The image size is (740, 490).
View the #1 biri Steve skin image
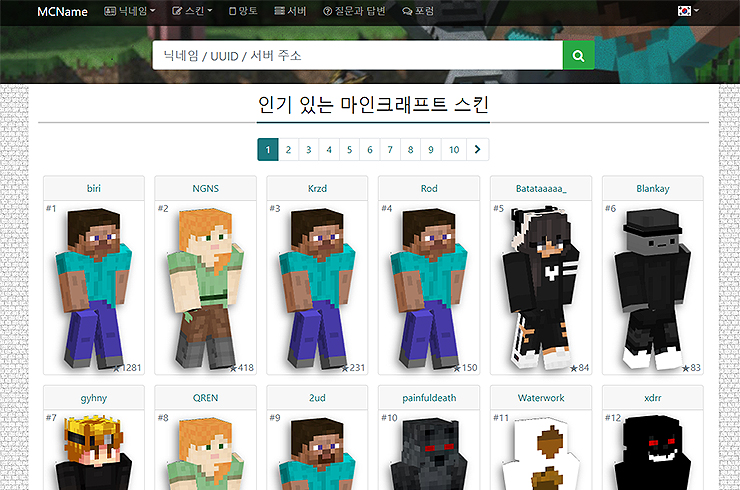click(x=94, y=288)
